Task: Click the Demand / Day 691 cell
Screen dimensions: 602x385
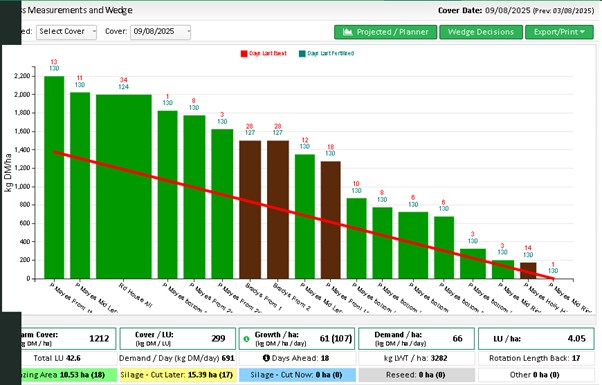Action: [177, 358]
